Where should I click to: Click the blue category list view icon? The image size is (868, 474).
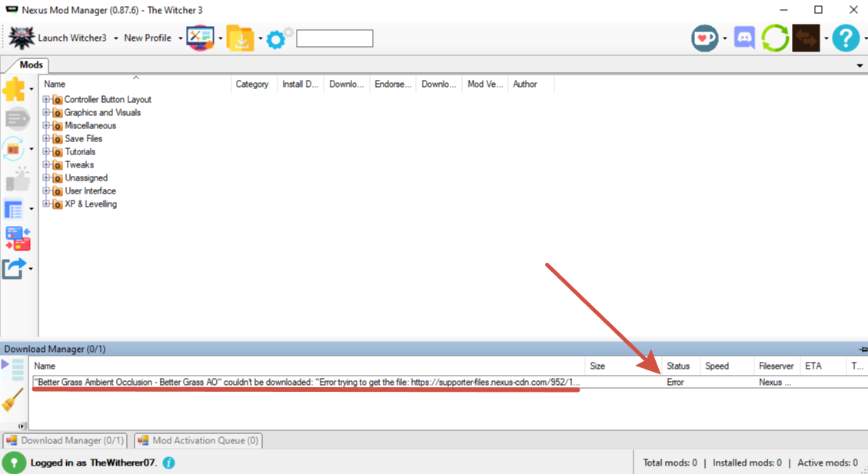click(14, 209)
